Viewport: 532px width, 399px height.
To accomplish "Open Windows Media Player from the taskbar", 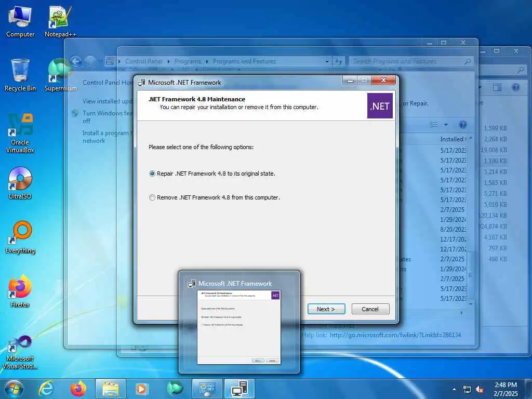I will coord(141,389).
